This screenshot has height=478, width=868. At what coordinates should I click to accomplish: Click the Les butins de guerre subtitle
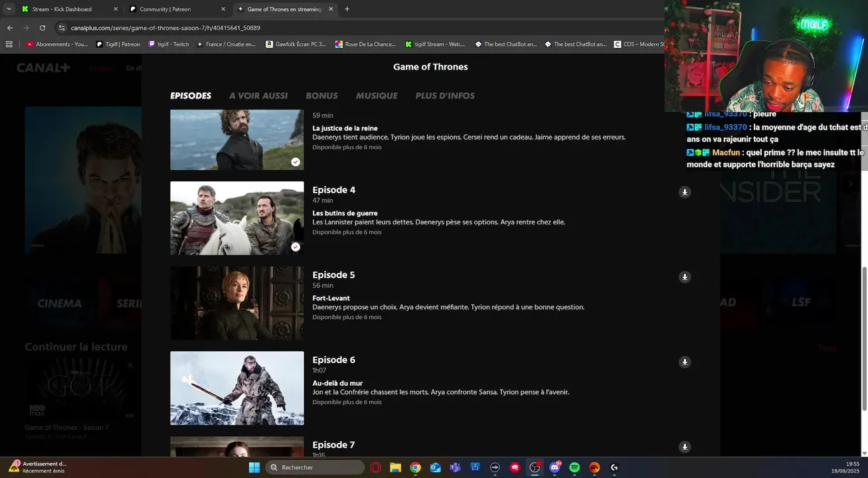[345, 213]
